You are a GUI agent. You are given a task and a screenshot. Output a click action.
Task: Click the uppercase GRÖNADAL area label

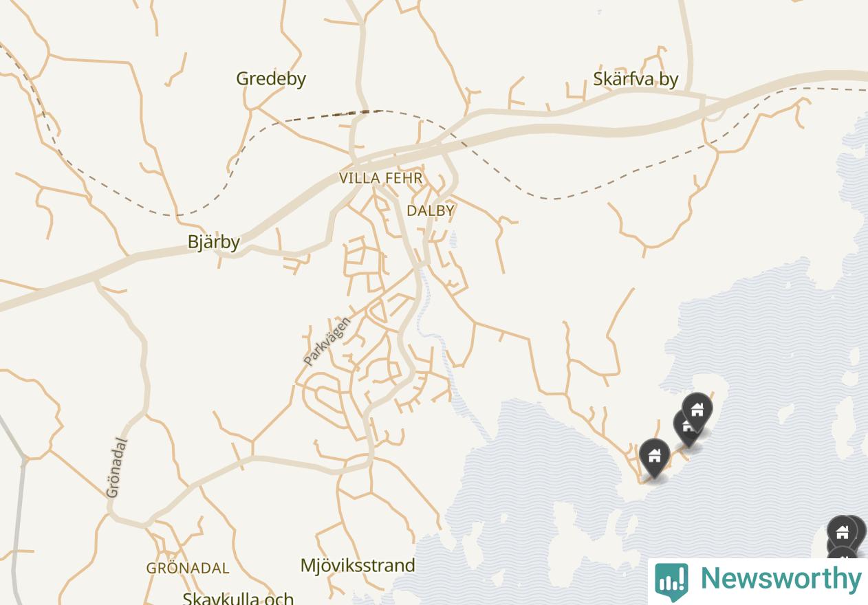point(188,568)
